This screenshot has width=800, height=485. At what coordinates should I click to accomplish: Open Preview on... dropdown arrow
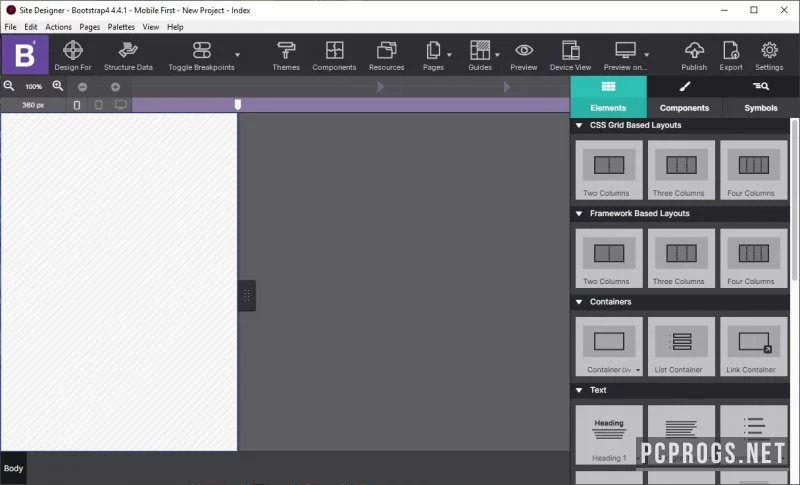646,55
